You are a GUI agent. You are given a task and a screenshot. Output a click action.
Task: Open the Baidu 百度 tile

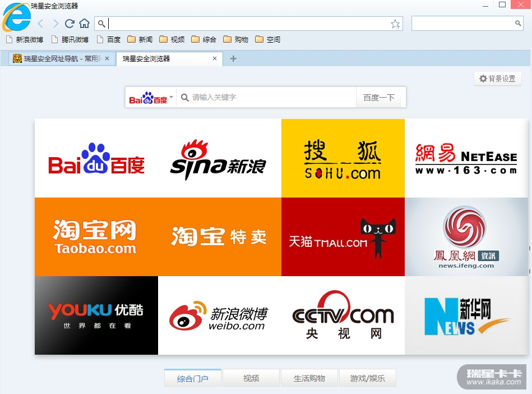tap(96, 158)
